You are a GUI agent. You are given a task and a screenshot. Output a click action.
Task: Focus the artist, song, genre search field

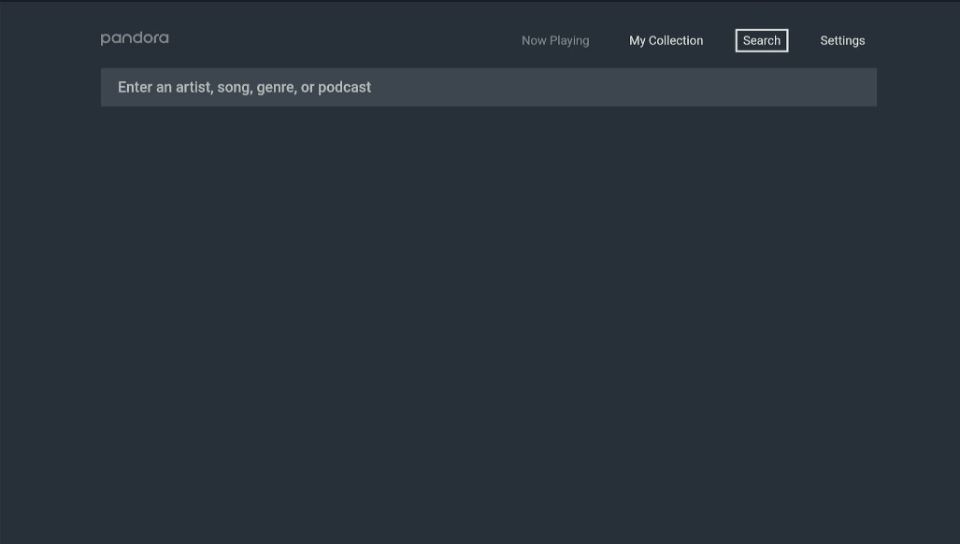489,87
